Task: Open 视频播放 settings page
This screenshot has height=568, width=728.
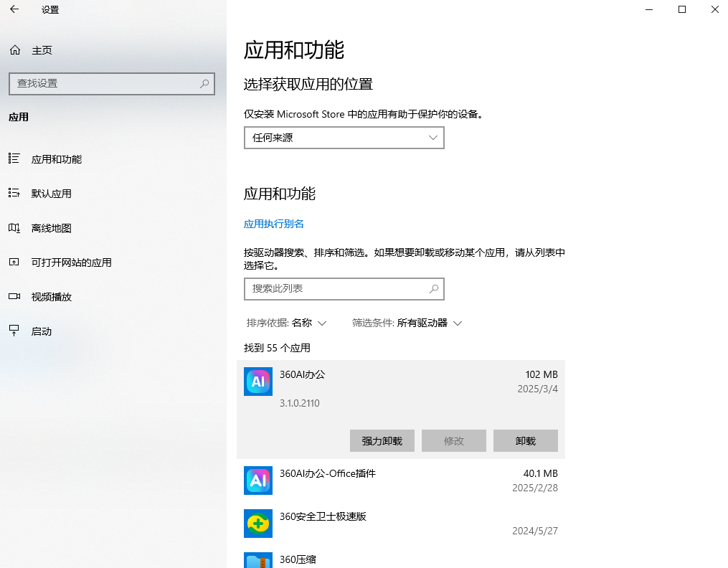Action: 51,297
